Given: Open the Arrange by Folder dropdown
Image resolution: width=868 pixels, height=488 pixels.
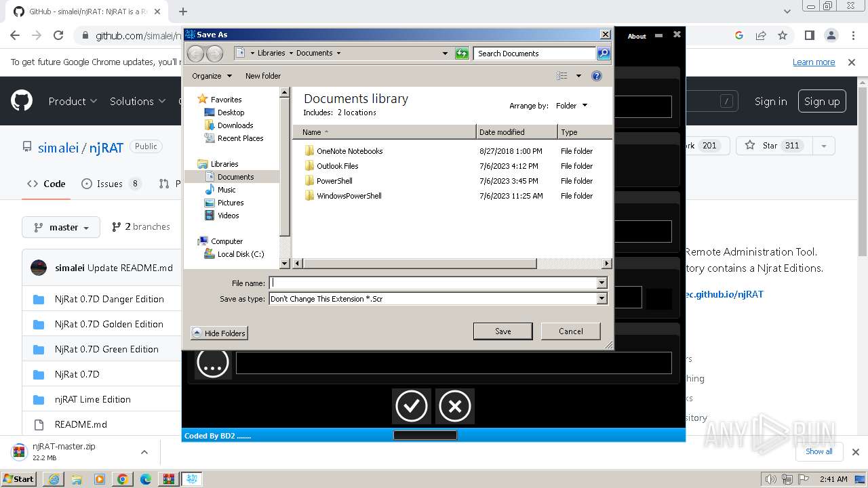Looking at the screenshot, I should (x=572, y=106).
